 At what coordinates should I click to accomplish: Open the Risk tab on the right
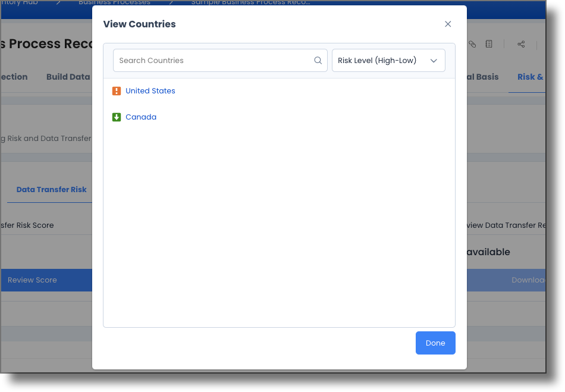click(x=533, y=77)
